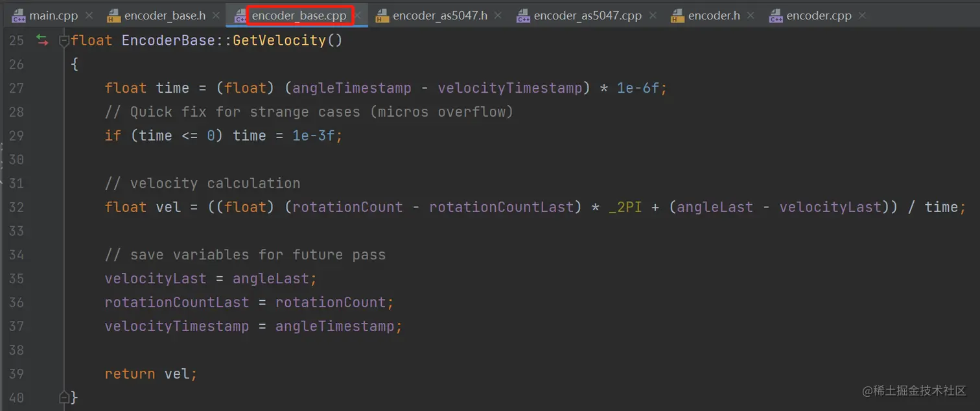Click the 'save variables for future pass' comment
980x411 pixels.
click(x=245, y=255)
